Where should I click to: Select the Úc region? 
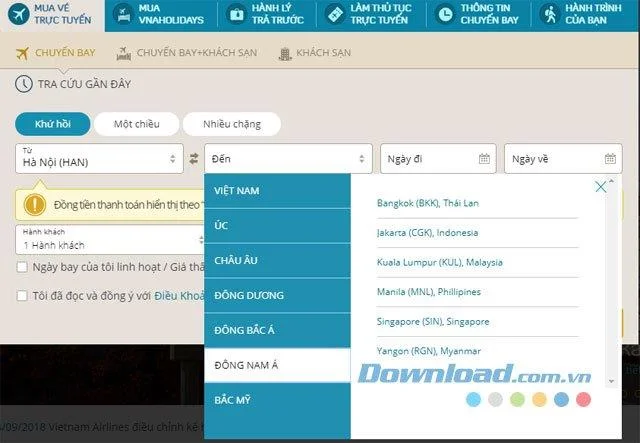[x=278, y=226]
